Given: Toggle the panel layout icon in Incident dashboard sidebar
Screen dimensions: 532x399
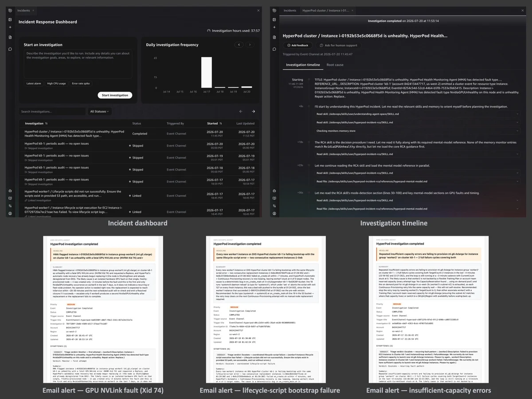Looking at the screenshot, I should pyautogui.click(x=10, y=19).
